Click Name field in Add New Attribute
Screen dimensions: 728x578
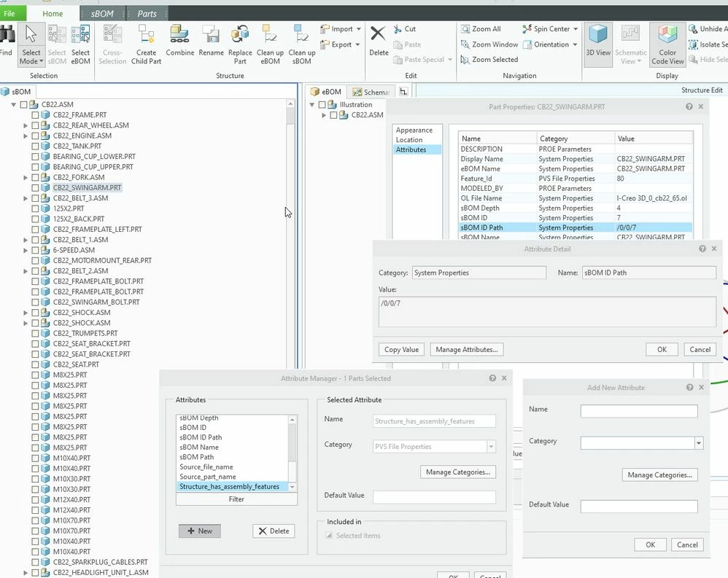click(639, 411)
